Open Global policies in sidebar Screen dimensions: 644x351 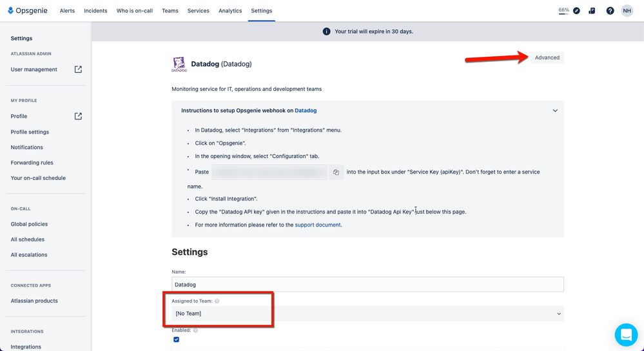[x=29, y=224]
